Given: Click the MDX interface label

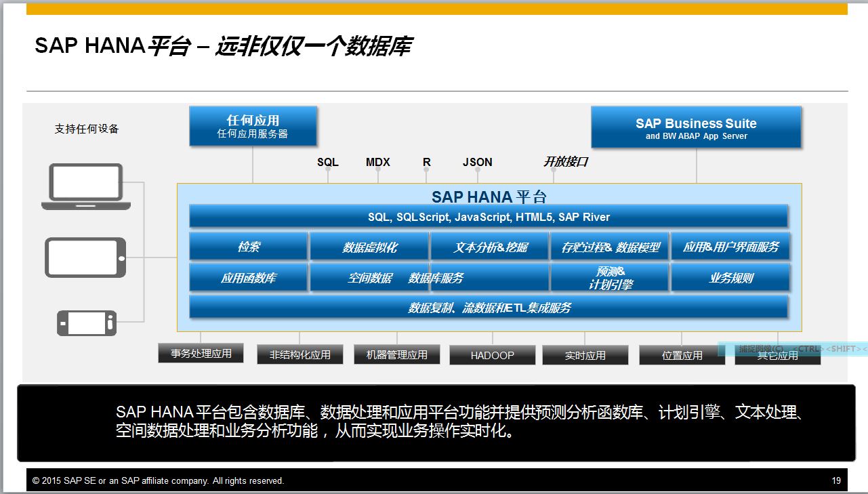Looking at the screenshot, I should coord(378,163).
